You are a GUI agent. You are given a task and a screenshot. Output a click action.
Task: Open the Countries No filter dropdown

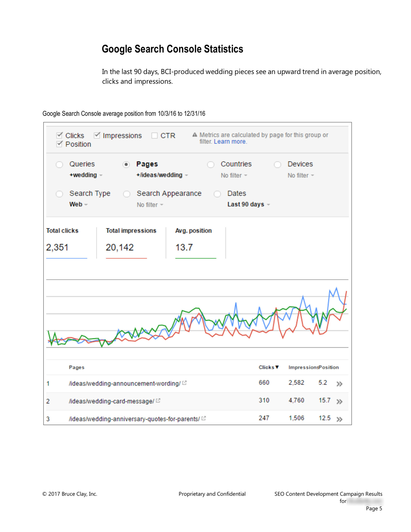click(x=234, y=175)
